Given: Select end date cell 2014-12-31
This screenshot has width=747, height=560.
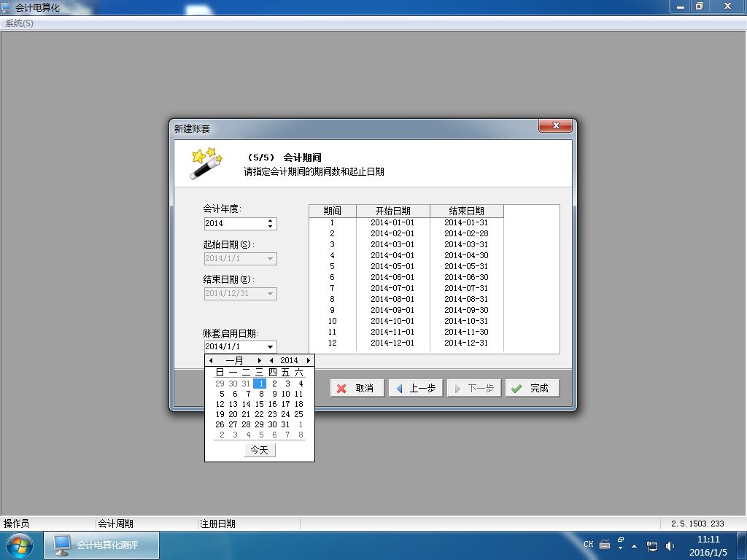Looking at the screenshot, I should pyautogui.click(x=466, y=343).
